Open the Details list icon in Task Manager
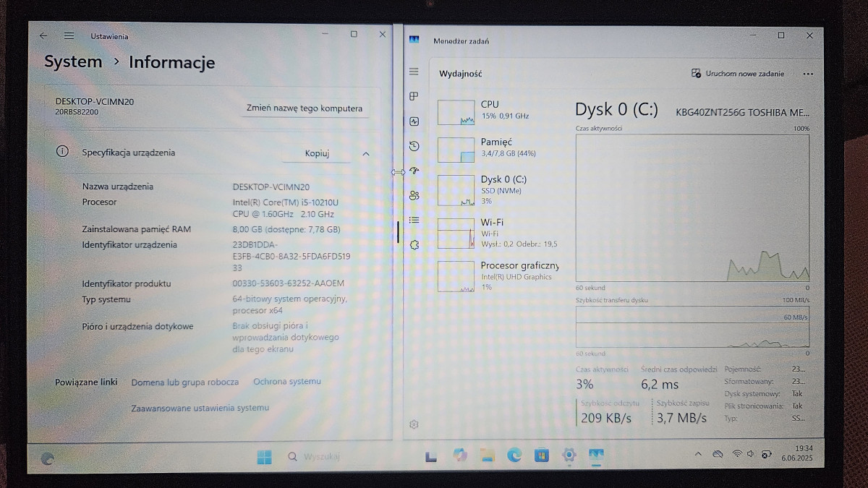The width and height of the screenshot is (868, 488). (x=414, y=220)
